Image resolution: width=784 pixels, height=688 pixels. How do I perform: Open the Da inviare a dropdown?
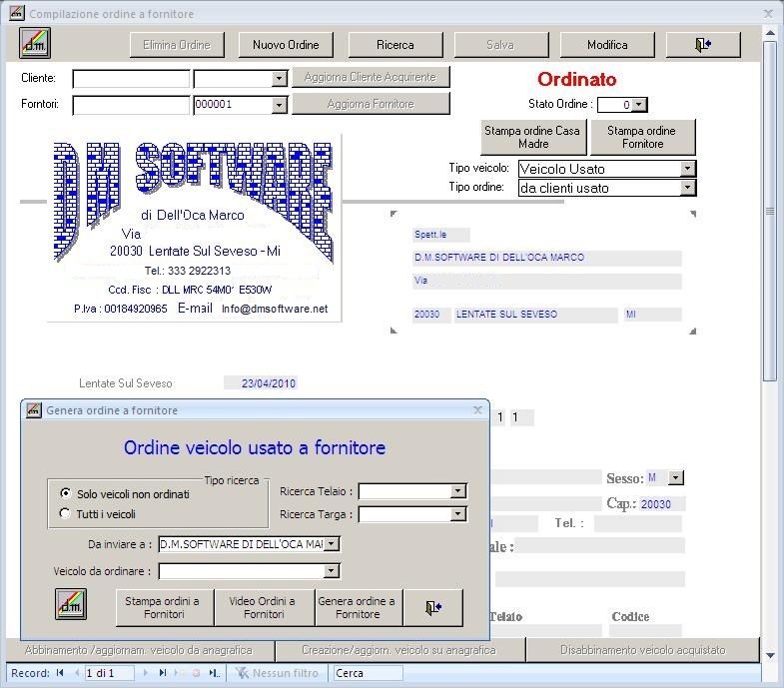[x=331, y=544]
